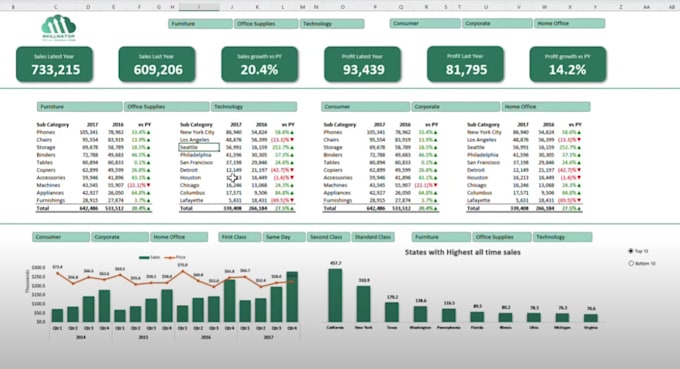Image resolution: width=680 pixels, height=369 pixels.
Task: Click Consumer slicer above the quarterly sales chart
Action: pos(61,237)
